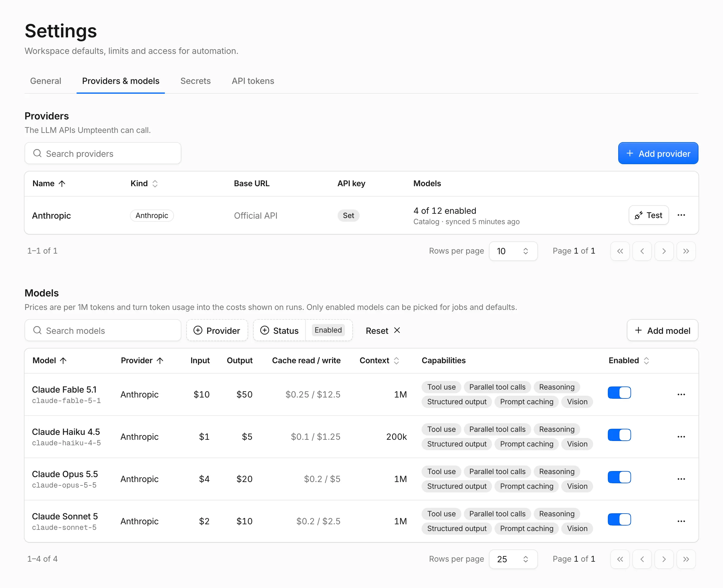Viewport: 723px width, 588px height.
Task: Open the Provider filter
Action: click(x=217, y=330)
